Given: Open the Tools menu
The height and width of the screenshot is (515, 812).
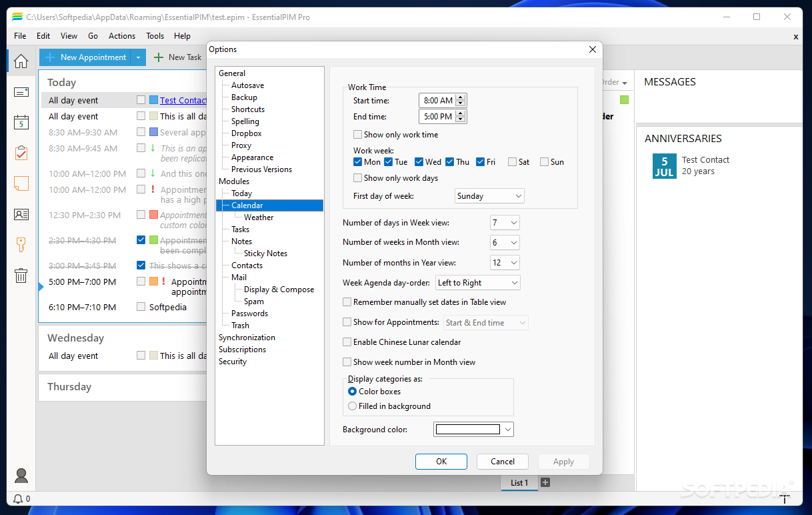Looking at the screenshot, I should 155,36.
